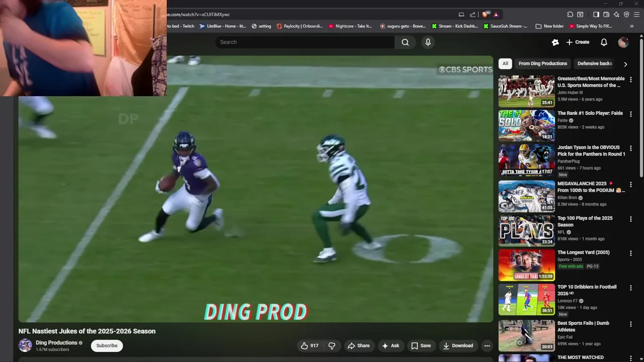The image size is (644, 362).
Task: Open MEGAVALANCHE 2025 video title
Action: tap(591, 187)
